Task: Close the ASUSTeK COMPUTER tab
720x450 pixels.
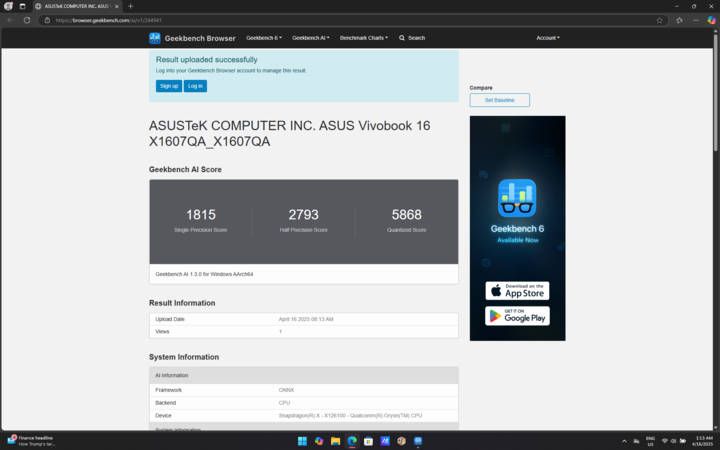Action: click(x=117, y=6)
